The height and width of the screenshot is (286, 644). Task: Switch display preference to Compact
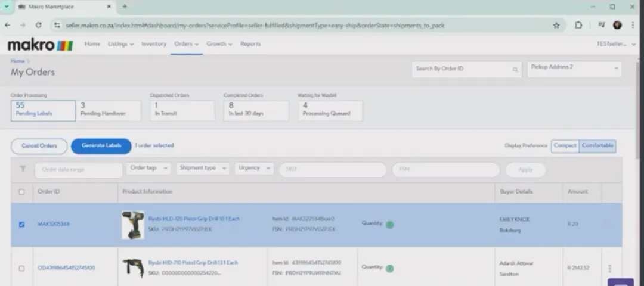point(565,145)
